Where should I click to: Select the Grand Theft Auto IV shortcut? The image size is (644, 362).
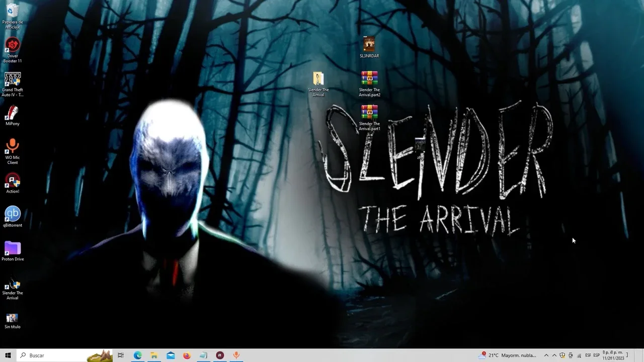[13, 84]
